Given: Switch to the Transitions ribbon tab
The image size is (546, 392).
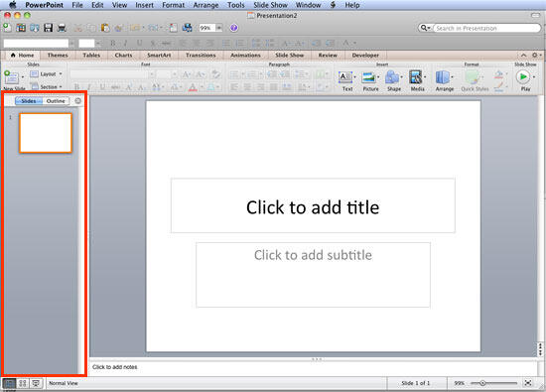Looking at the screenshot, I should 201,55.
